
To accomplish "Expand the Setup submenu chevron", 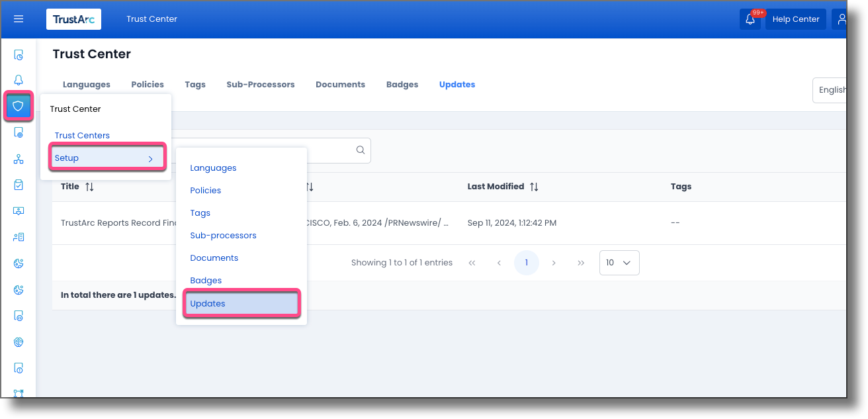I will (151, 158).
